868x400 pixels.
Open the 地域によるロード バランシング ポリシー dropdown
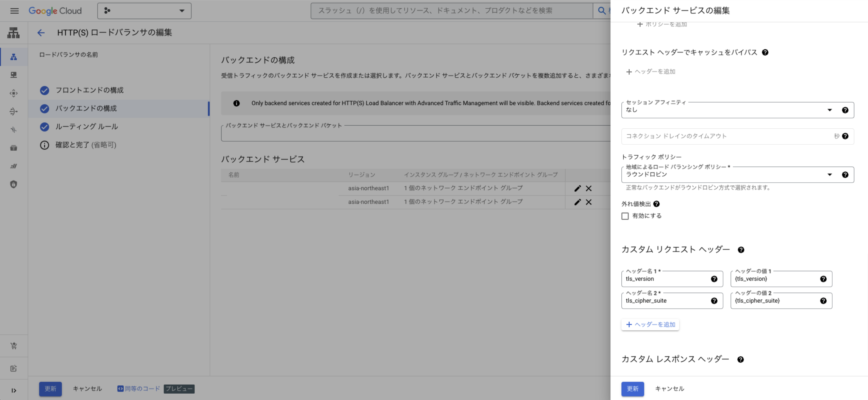click(x=724, y=175)
